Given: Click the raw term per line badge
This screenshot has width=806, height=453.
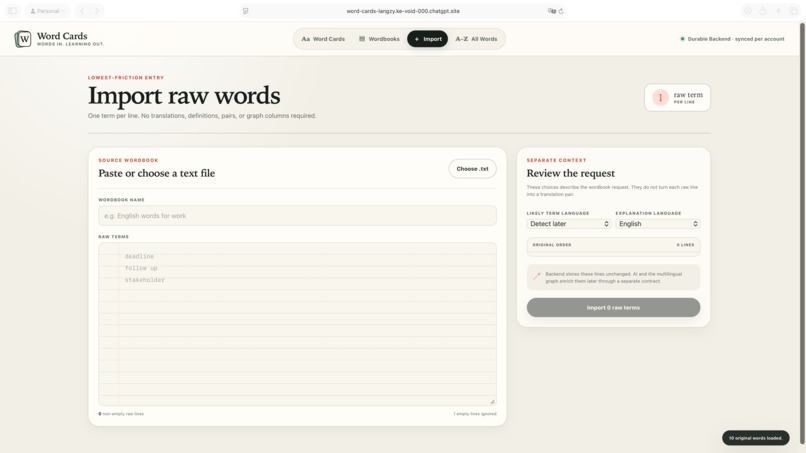Looking at the screenshot, I should point(677,97).
